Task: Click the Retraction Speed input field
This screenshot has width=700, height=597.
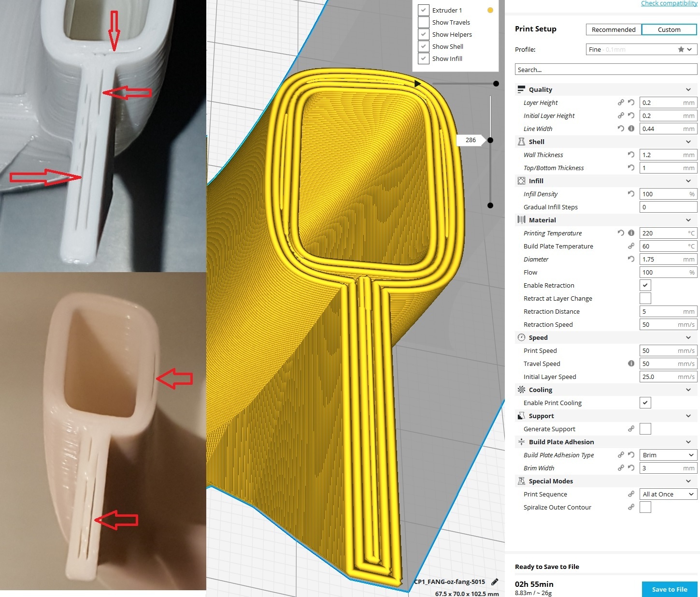Action: (668, 324)
